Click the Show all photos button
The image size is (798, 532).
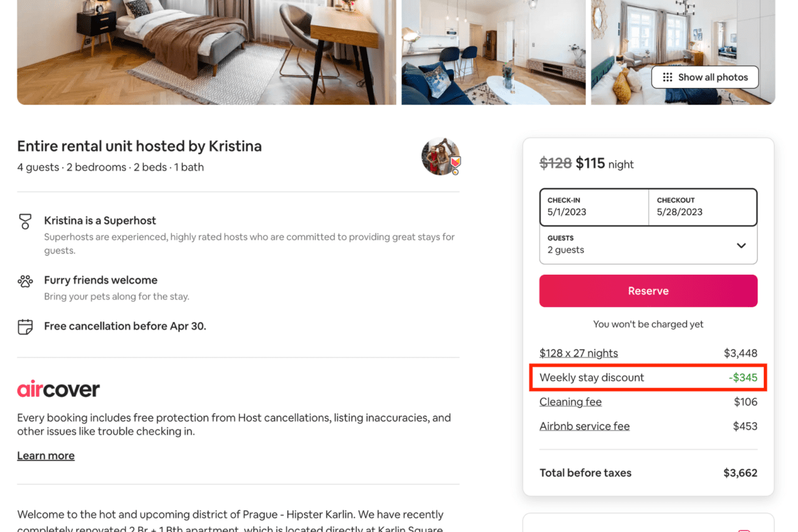click(704, 77)
